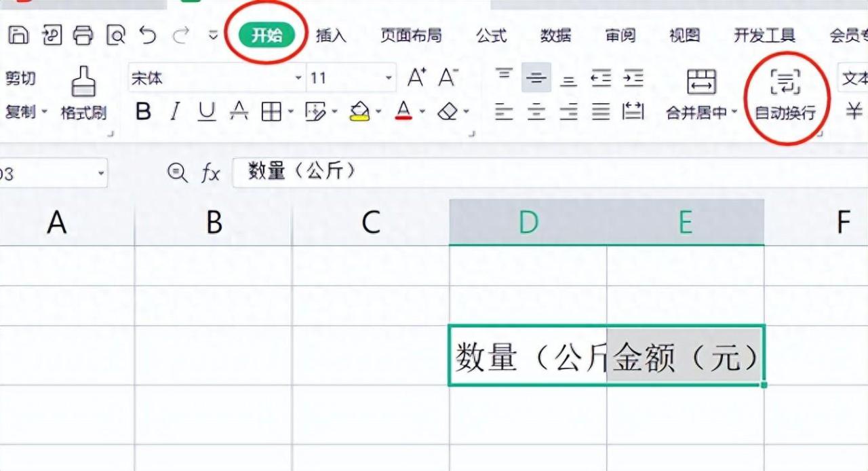Switch to the 数据 tab

pos(555,35)
